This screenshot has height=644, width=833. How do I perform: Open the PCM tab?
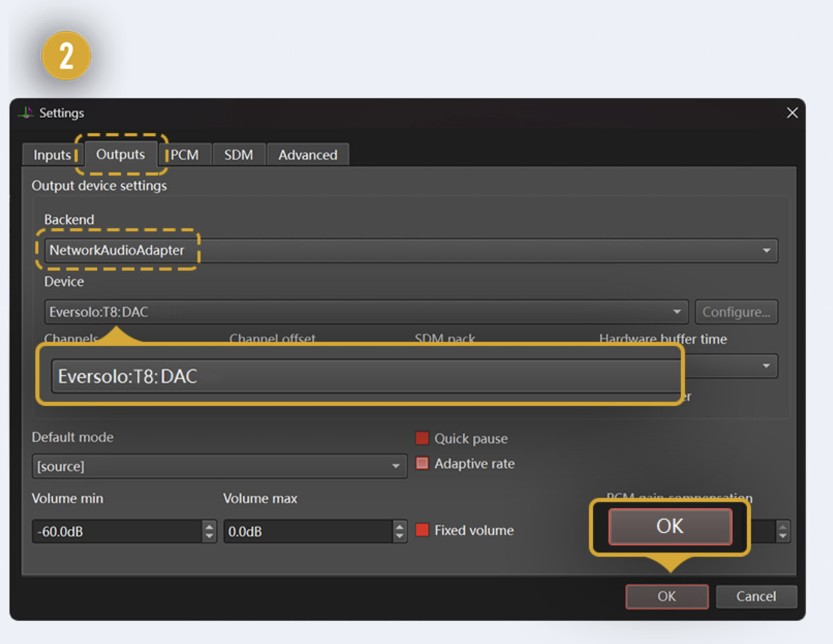coord(184,155)
